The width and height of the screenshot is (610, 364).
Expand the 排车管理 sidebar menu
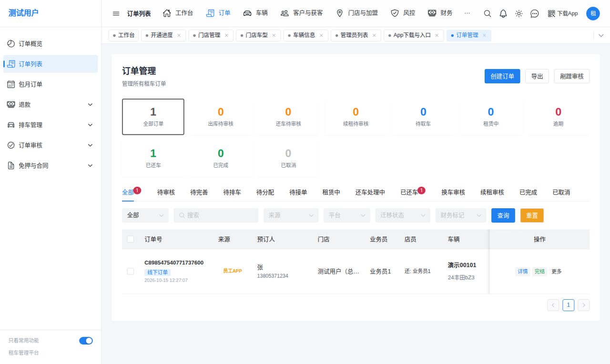click(51, 125)
